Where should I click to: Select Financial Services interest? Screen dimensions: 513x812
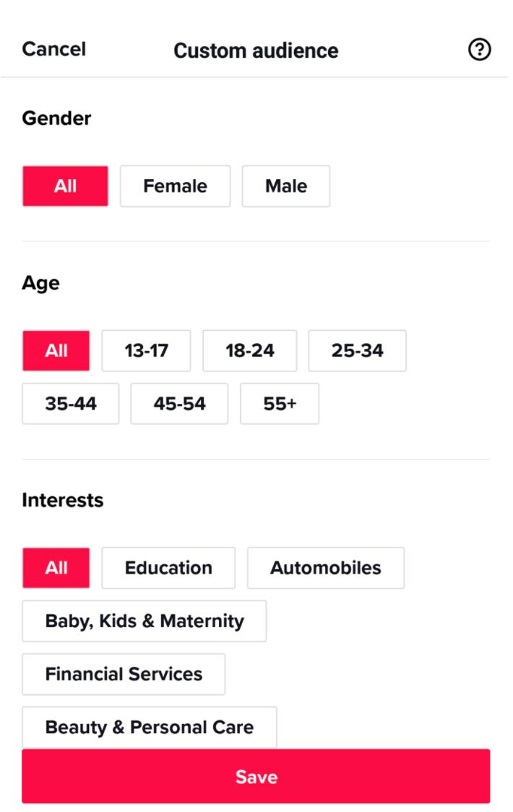124,674
